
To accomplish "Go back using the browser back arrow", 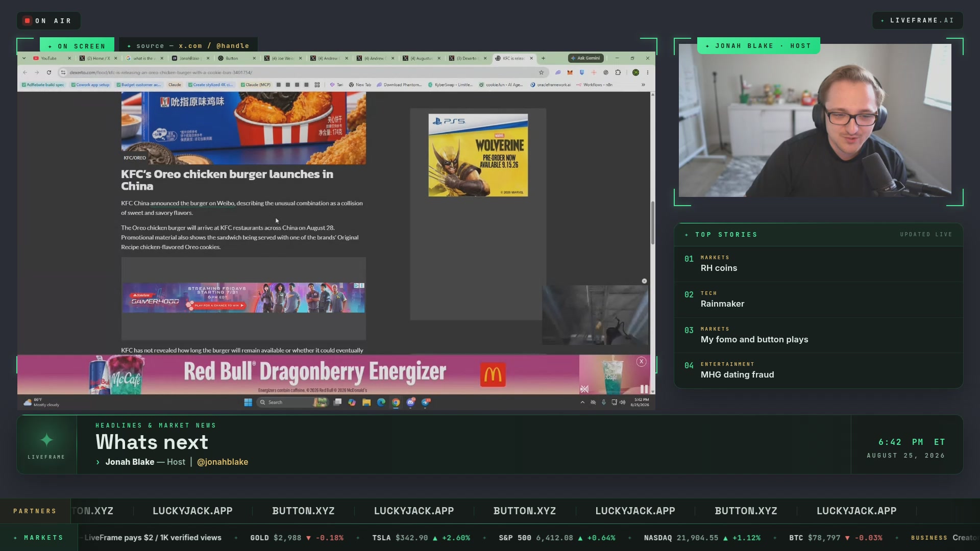I will (24, 72).
